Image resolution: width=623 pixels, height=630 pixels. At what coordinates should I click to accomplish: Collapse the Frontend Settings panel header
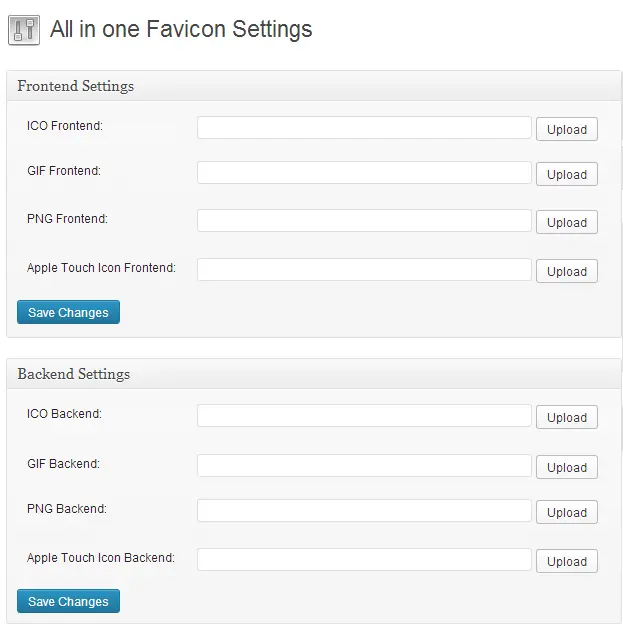tap(314, 86)
